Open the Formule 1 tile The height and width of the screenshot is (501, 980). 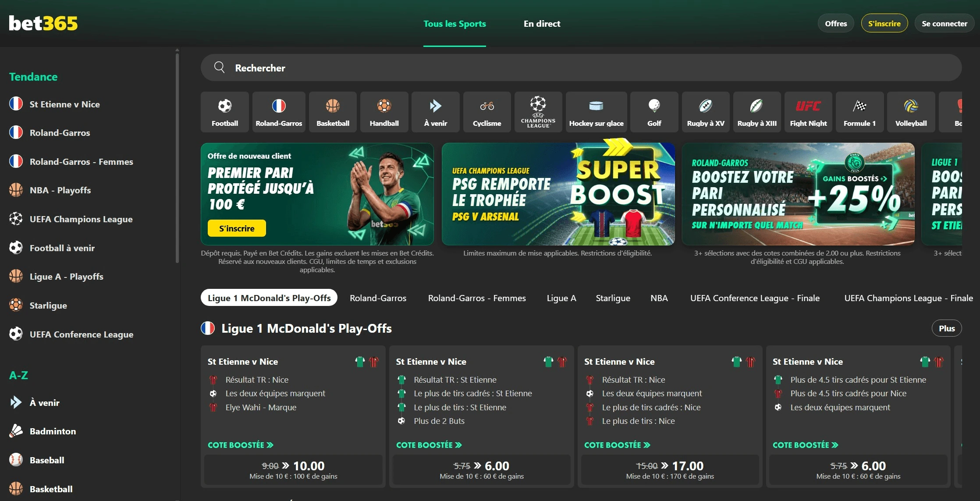(859, 112)
